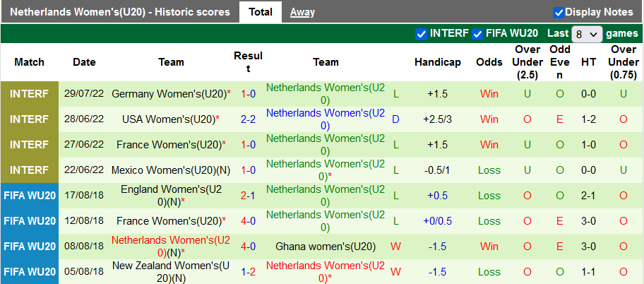The height and width of the screenshot is (284, 644).
Task: Click the 2-2 result score
Action: (x=248, y=119)
